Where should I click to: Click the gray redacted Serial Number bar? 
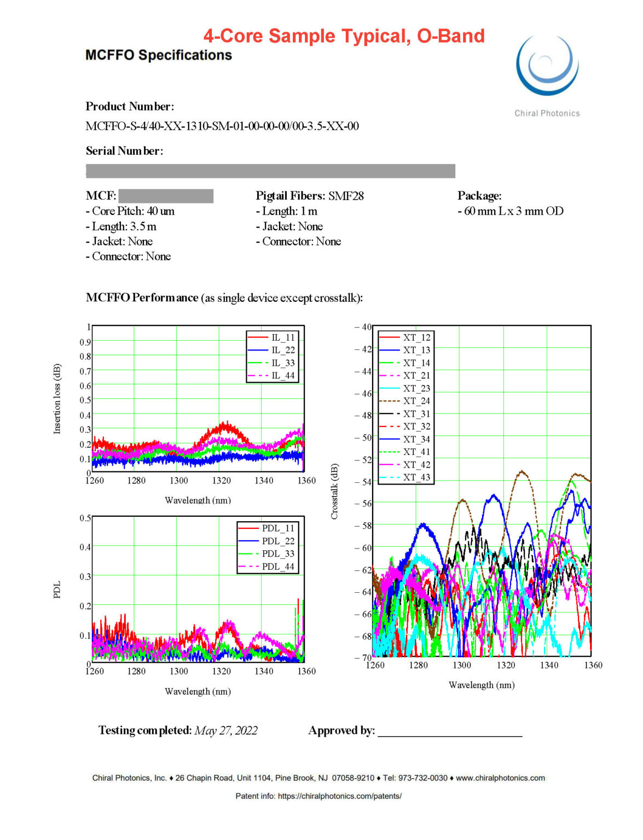270,171
